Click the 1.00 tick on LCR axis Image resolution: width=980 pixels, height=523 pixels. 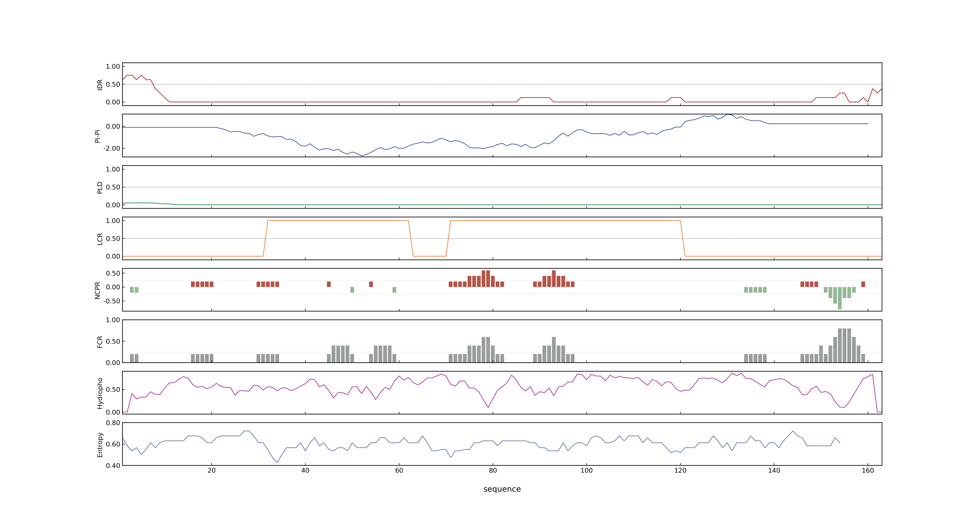113,220
